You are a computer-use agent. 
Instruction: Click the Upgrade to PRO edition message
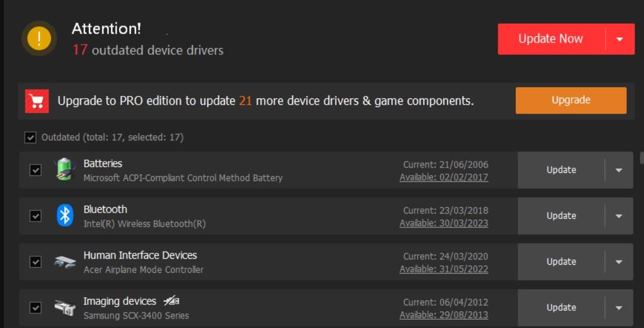tap(265, 101)
